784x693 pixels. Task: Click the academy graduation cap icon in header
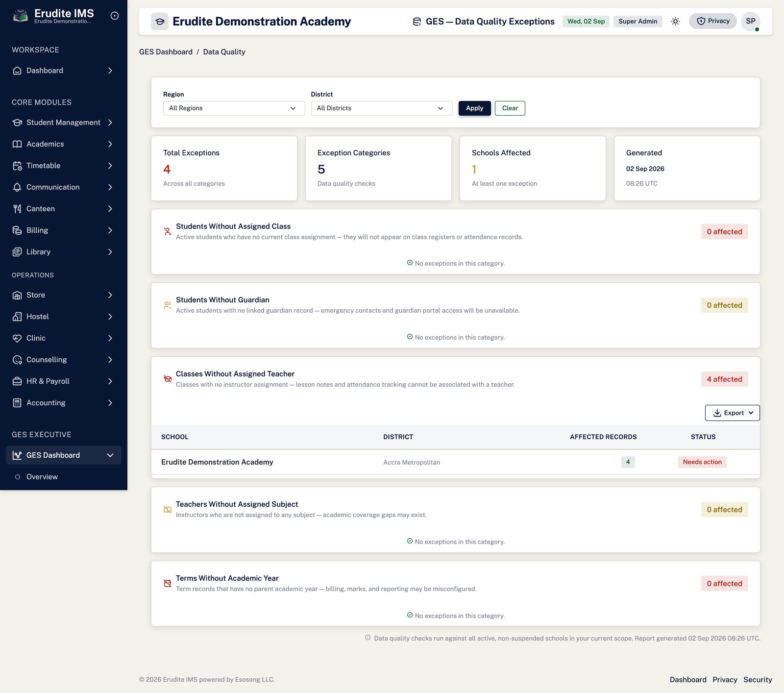tap(160, 22)
